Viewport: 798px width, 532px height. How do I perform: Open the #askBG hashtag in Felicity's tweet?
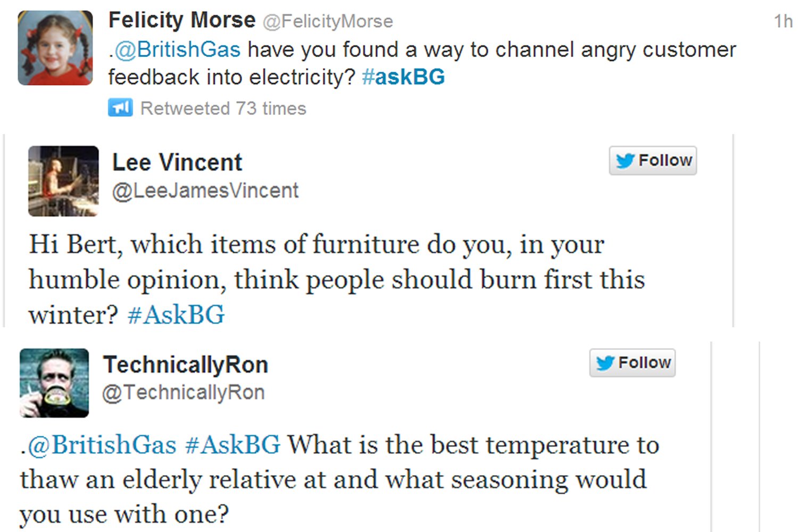(403, 77)
